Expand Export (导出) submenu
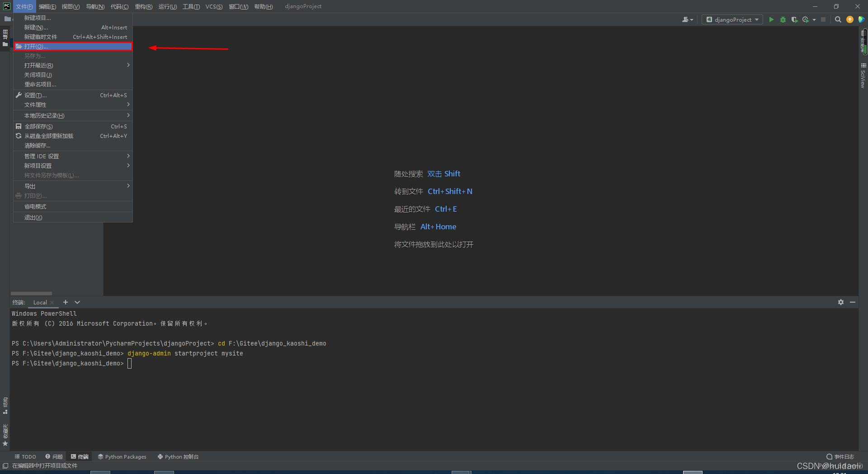The width and height of the screenshot is (868, 474). click(x=73, y=186)
